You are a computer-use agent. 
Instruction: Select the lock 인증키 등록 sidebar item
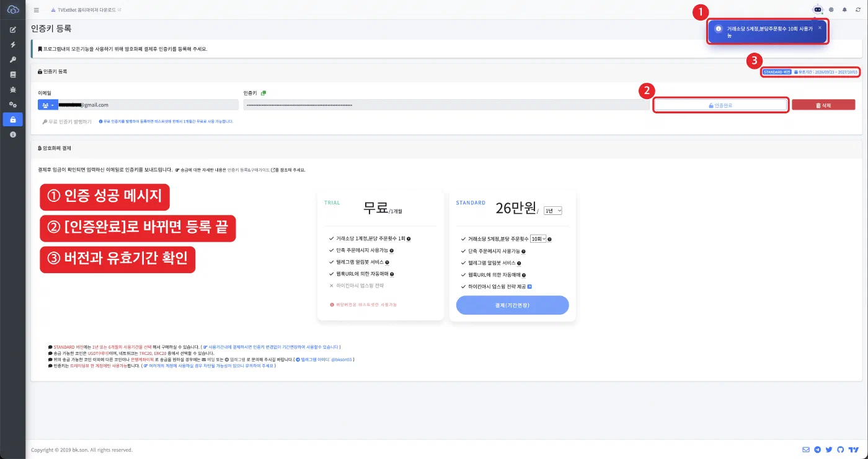[13, 120]
